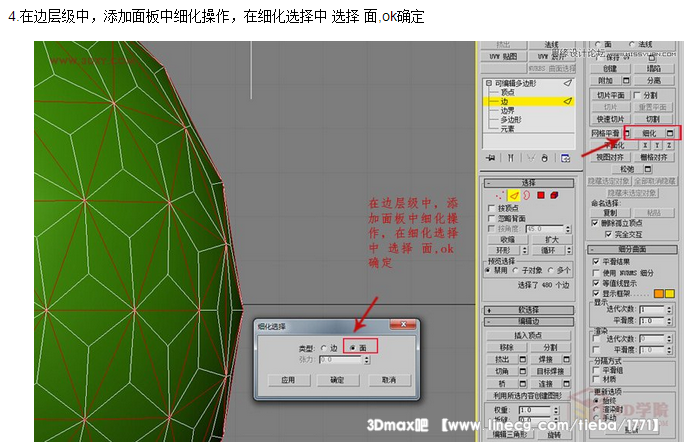Collapse the 细分曲面 rollout
Image resolution: width=688 pixels, height=442 pixels.
pyautogui.click(x=632, y=249)
